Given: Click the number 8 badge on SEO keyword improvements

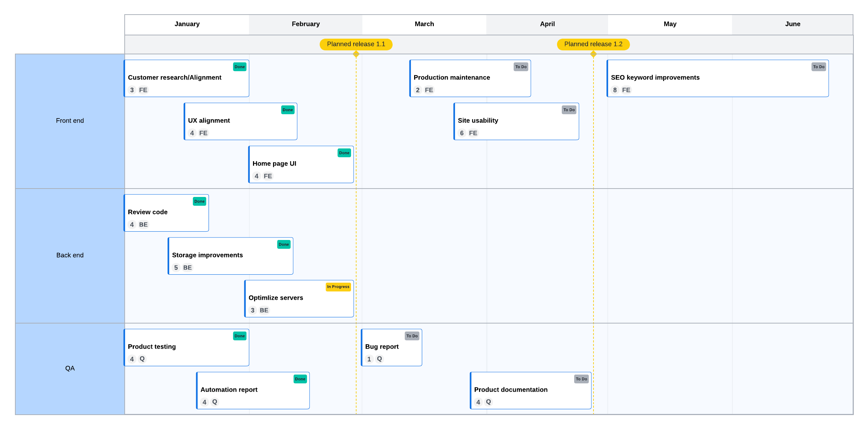Looking at the screenshot, I should pos(615,90).
